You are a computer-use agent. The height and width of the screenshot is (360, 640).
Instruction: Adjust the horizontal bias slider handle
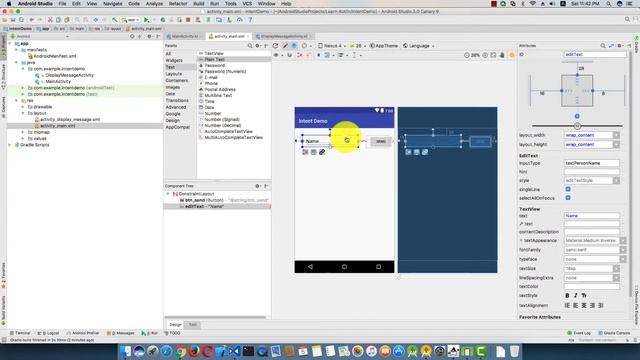(577, 126)
